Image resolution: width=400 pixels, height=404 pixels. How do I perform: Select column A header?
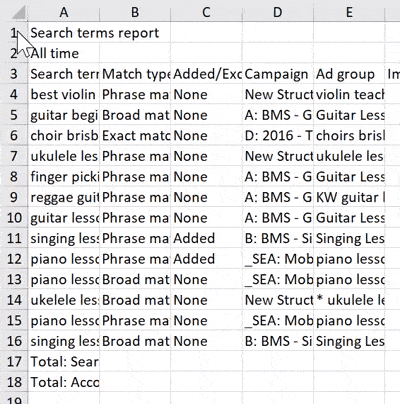64,12
